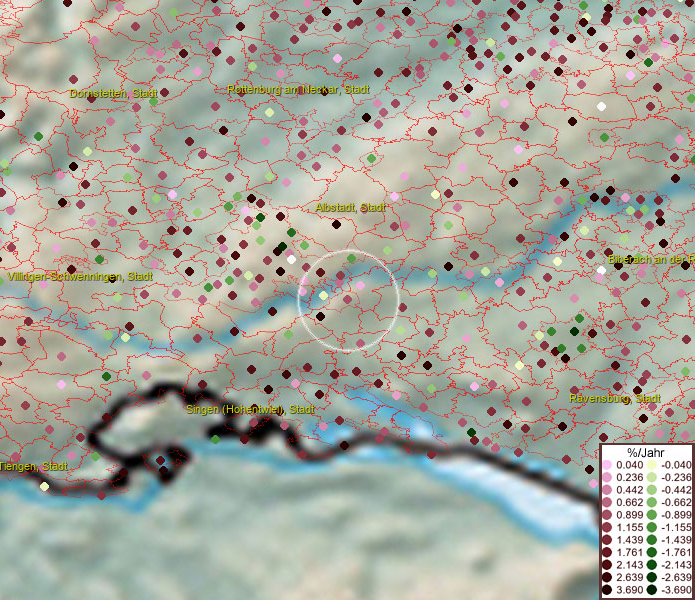Select the Singen (Hohentwiel), Stadt label
Image resolution: width=695 pixels, height=600 pixels.
point(250,409)
